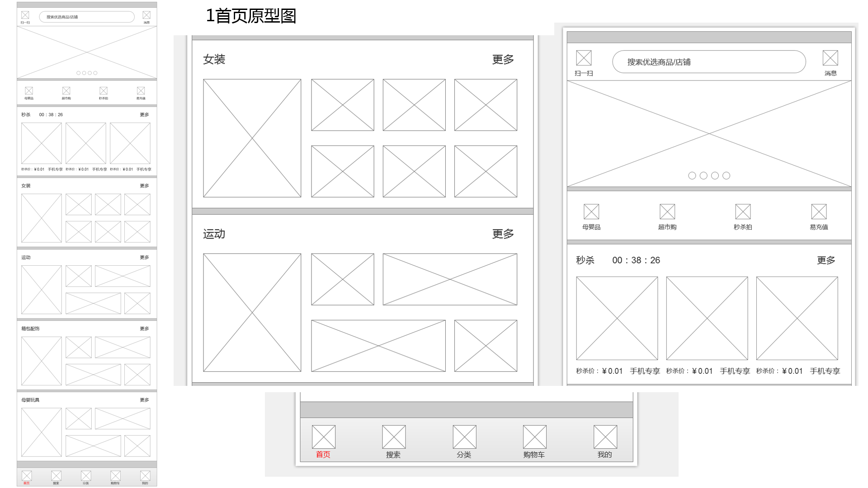This screenshot has height=488, width=868.
Task: Select the 易充值 recharge icon
Action: click(819, 211)
